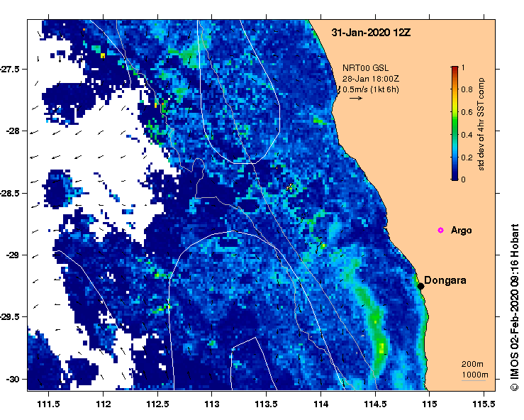Image resolution: width=524 pixels, height=420 pixels.
Task: Click the longitude '112' axis label
Action: pos(104,404)
